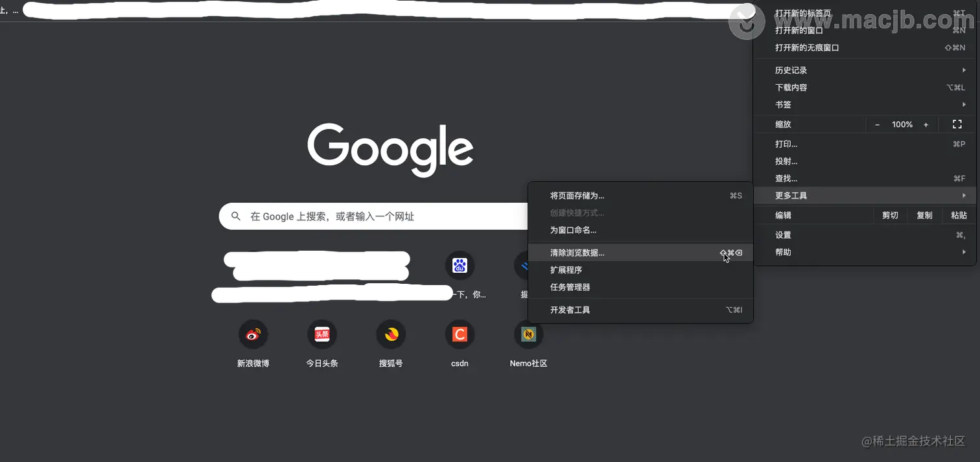Image resolution: width=980 pixels, height=462 pixels.
Task: Select 为窗口命名... in submenu
Action: click(x=640, y=230)
